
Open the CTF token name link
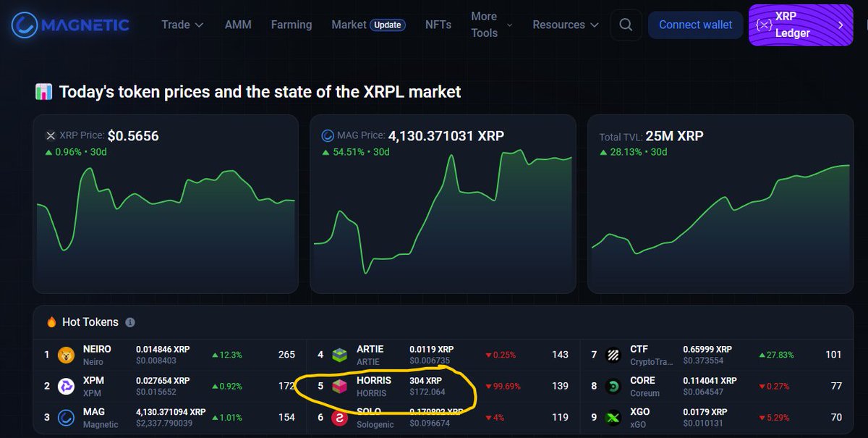639,349
